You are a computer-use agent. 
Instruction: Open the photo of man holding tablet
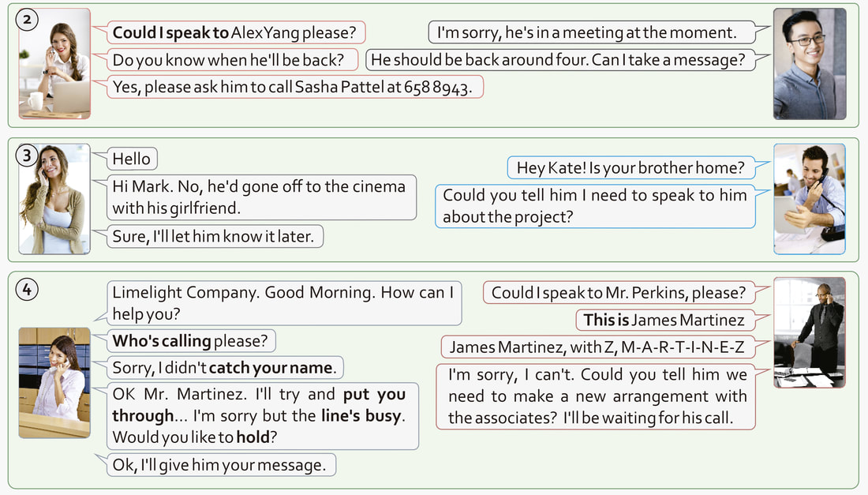coord(809,199)
